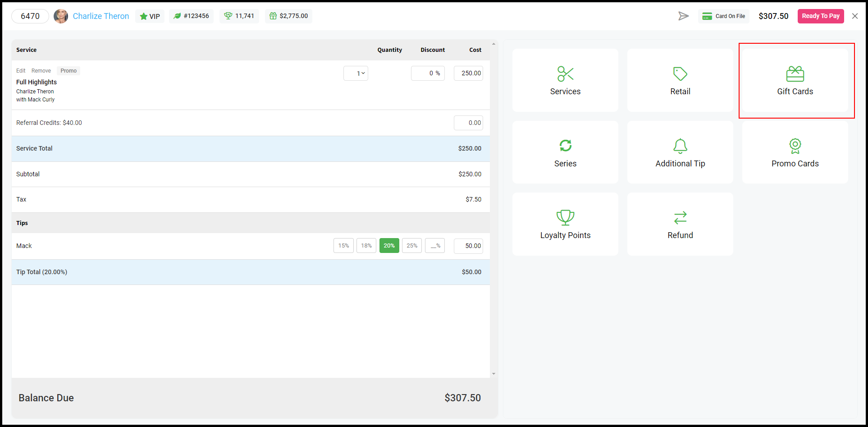868x427 pixels.
Task: Select the Gift Cards tile
Action: point(795,80)
